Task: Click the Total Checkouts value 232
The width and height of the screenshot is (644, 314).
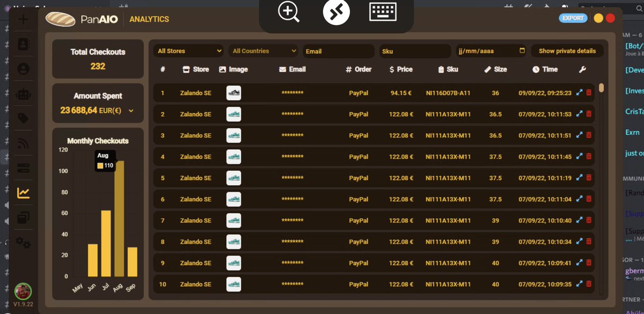Action: 98,66
